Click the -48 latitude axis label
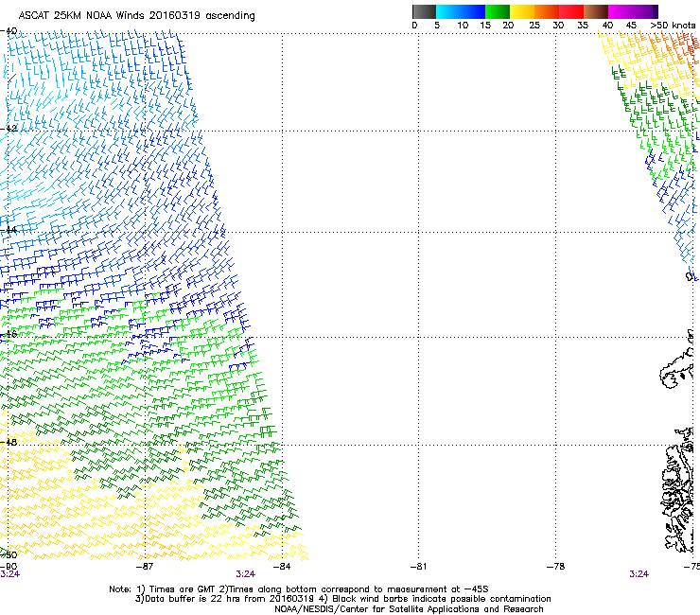The image size is (700, 615). click(x=9, y=442)
